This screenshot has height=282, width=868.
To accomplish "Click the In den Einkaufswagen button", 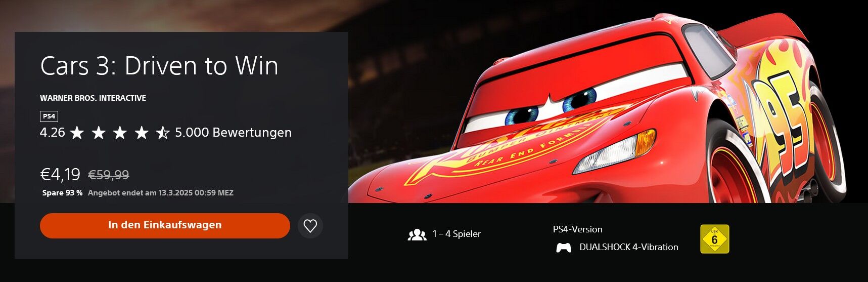I will (165, 225).
